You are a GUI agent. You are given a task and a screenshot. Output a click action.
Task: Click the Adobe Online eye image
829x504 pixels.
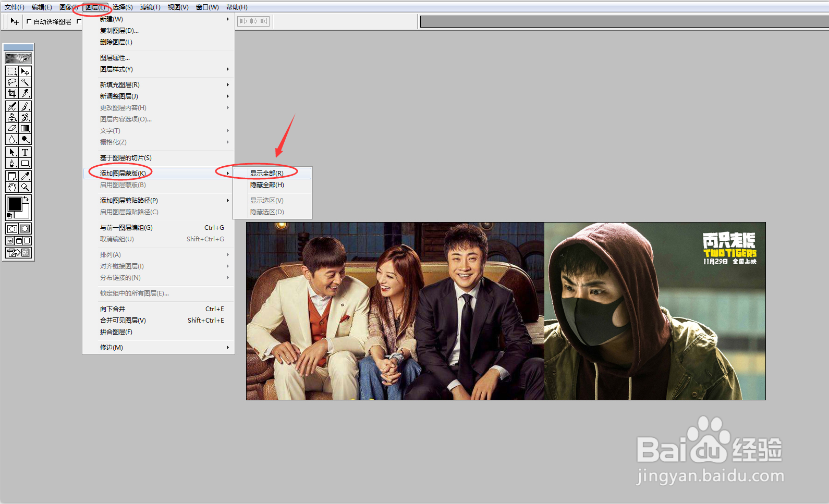[18, 58]
